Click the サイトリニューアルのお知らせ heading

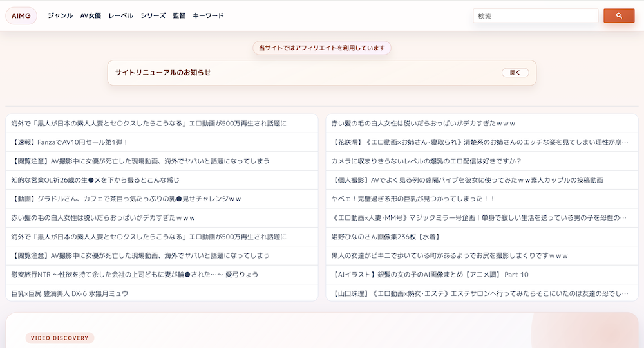tap(163, 73)
